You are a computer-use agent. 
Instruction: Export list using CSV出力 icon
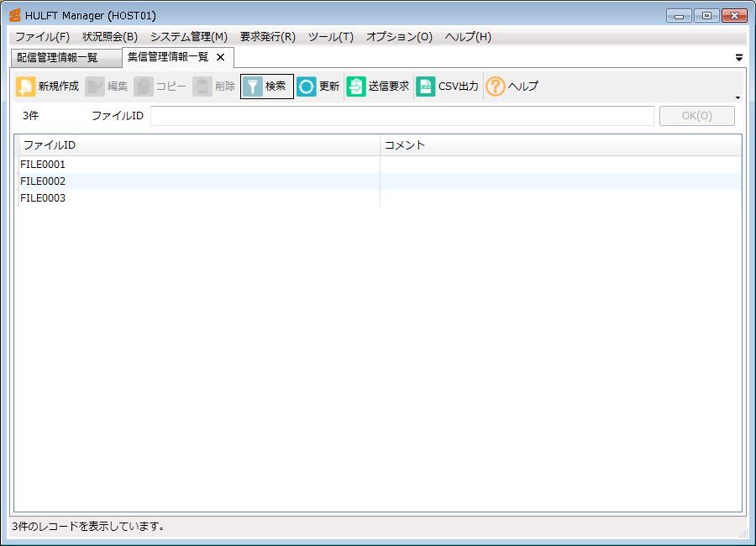click(x=426, y=87)
